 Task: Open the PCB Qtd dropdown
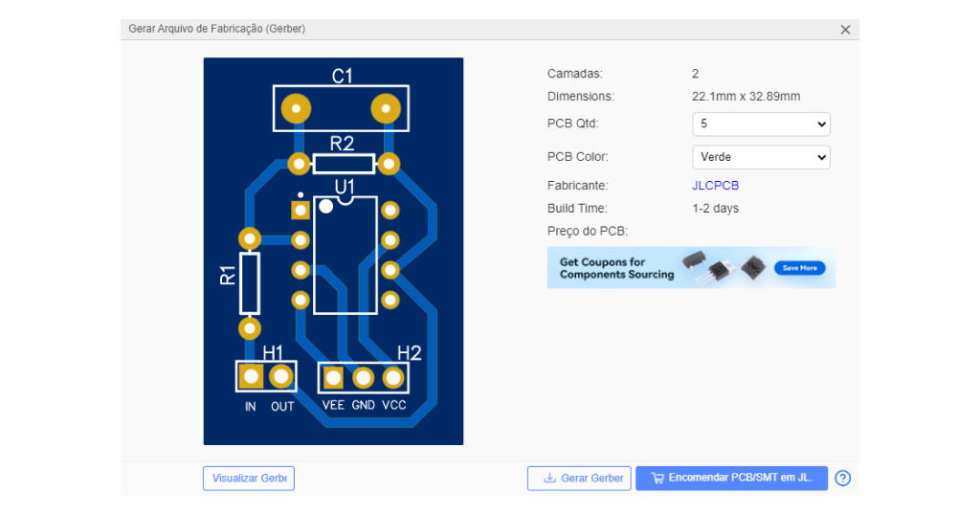coord(761,123)
